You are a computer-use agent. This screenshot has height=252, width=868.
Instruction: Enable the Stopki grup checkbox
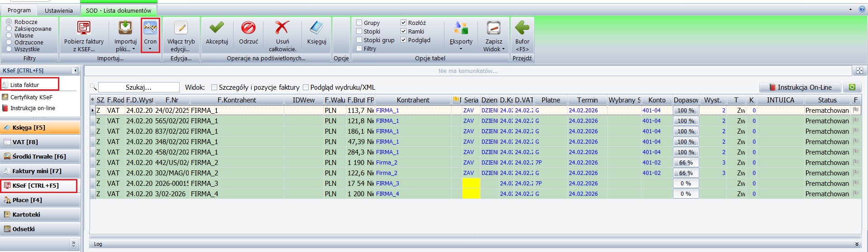(359, 40)
